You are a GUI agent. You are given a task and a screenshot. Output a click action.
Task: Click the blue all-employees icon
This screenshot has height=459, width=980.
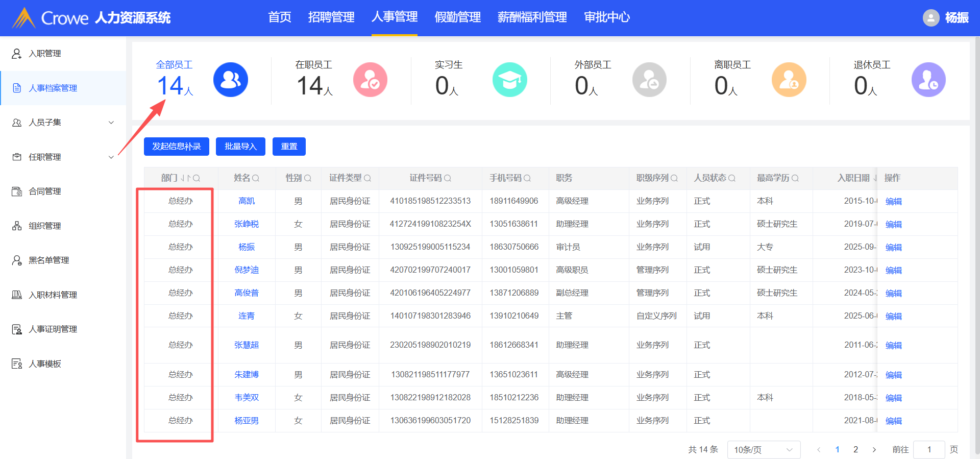coord(230,80)
